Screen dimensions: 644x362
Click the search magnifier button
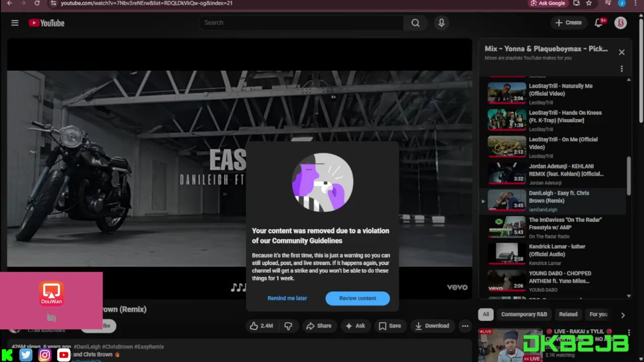(415, 23)
